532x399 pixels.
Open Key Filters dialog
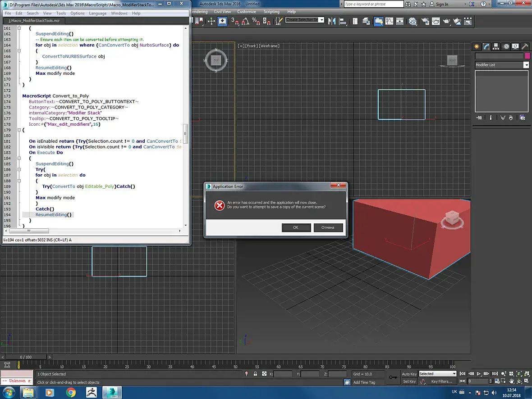click(x=441, y=381)
